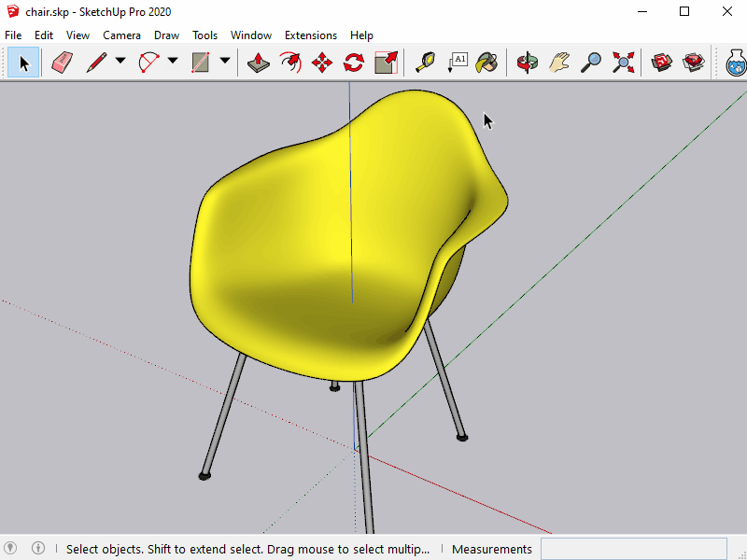Viewport: 747px width, 560px height.
Task: Open the Camera menu
Action: [121, 35]
